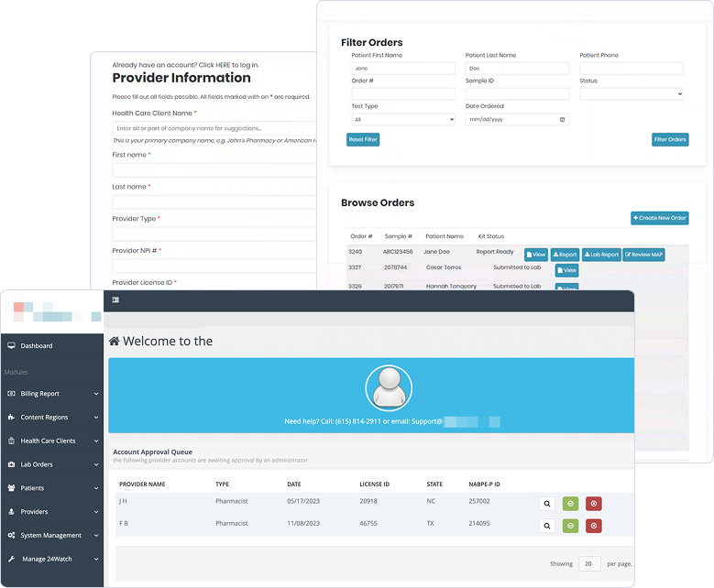Approve provider F B with green check

pos(570,526)
